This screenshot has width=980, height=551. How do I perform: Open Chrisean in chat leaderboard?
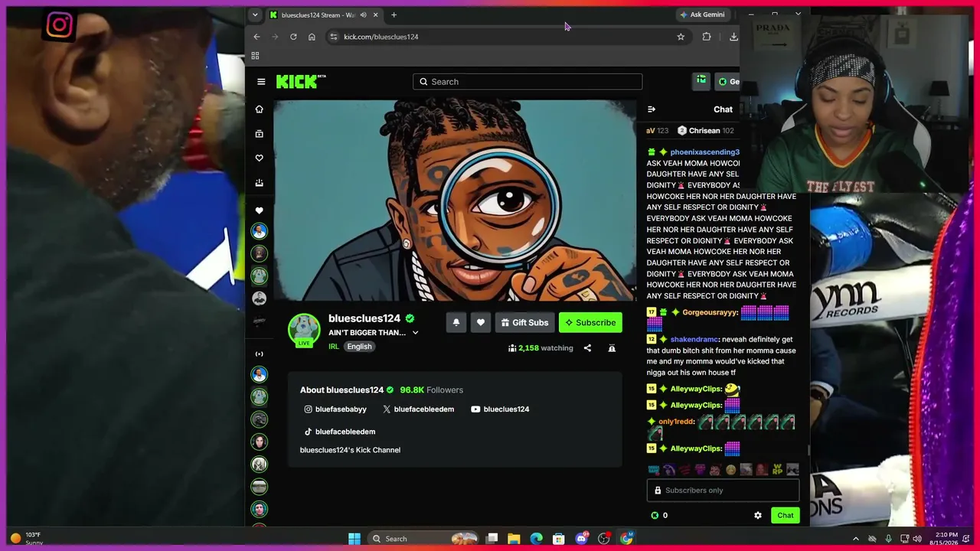pos(705,131)
